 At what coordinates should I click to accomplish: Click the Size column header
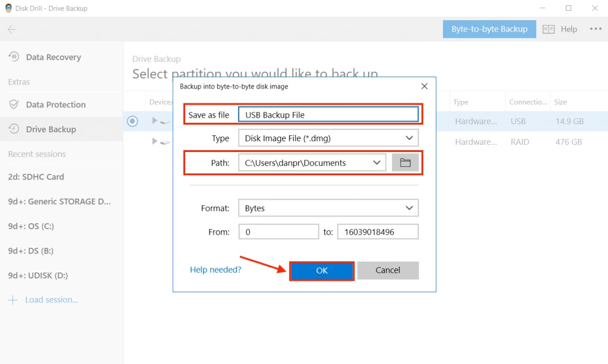point(560,102)
